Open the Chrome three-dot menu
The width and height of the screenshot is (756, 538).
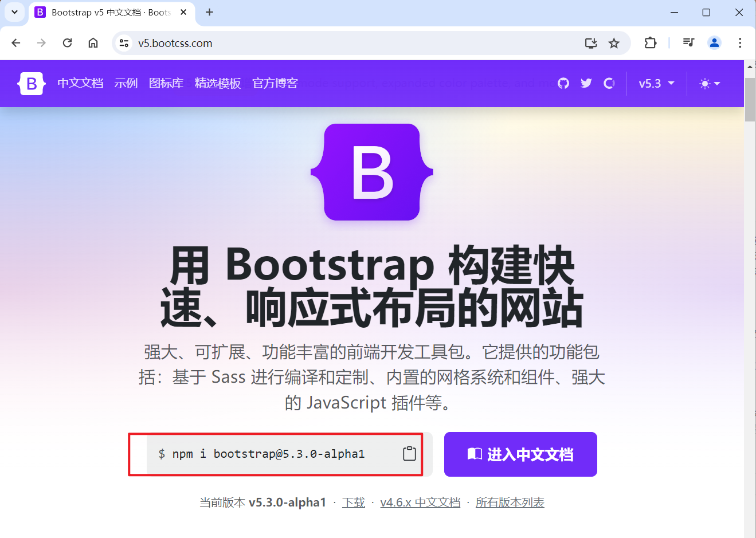(740, 43)
